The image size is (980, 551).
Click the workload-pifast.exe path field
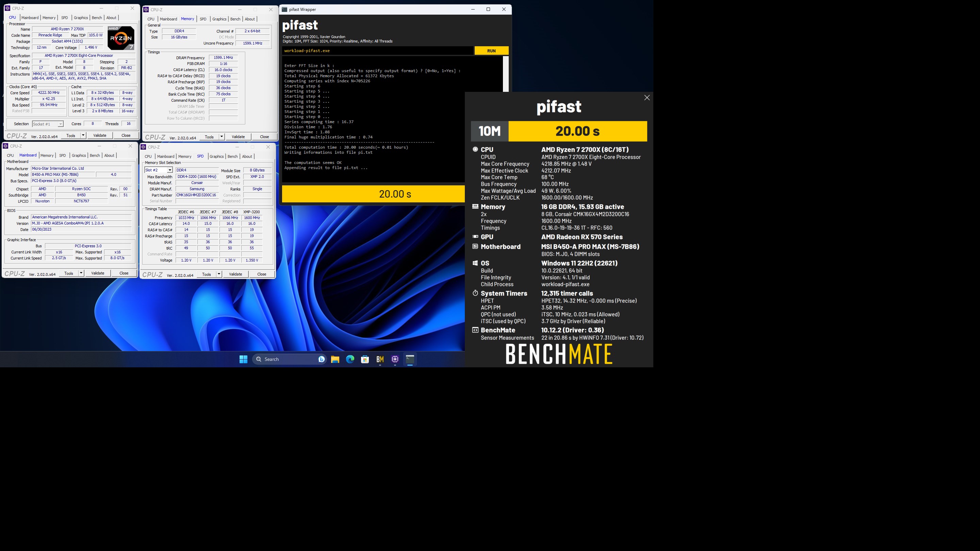[x=377, y=51]
